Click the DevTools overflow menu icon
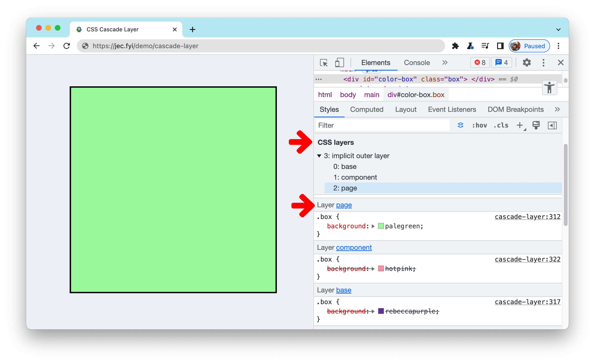Viewport: 595px width, 364px height. click(x=544, y=63)
